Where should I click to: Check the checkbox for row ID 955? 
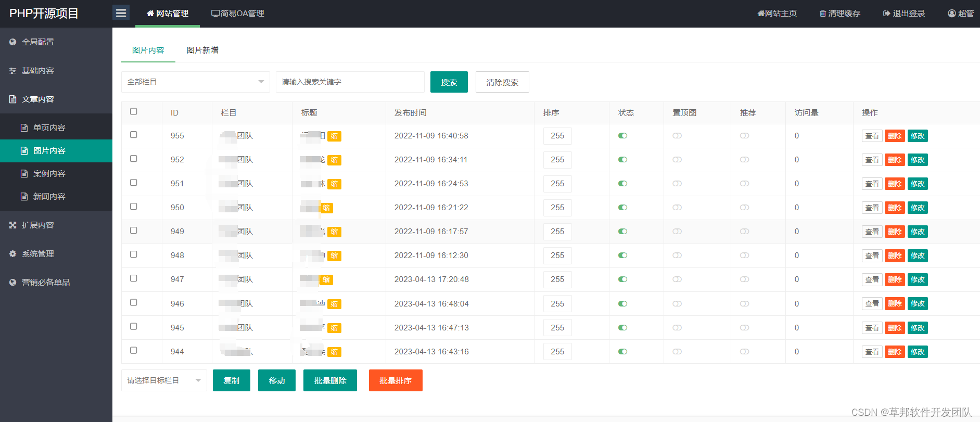coord(134,135)
